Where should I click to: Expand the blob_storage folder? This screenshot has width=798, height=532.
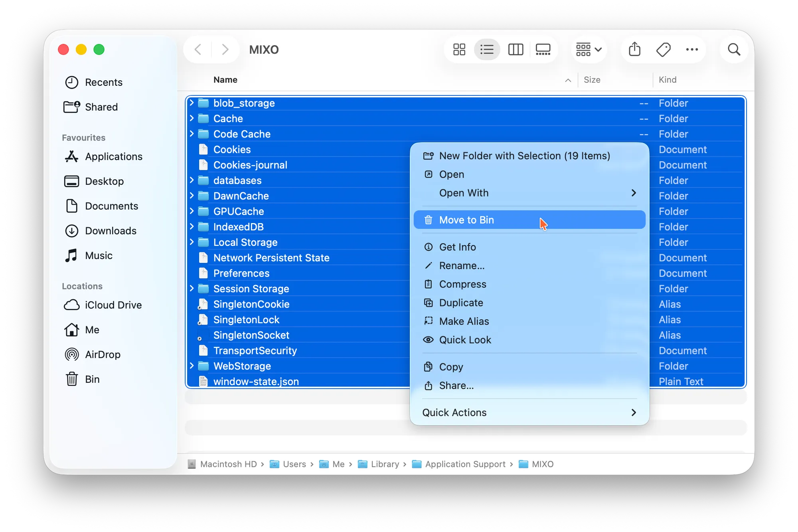pyautogui.click(x=192, y=103)
